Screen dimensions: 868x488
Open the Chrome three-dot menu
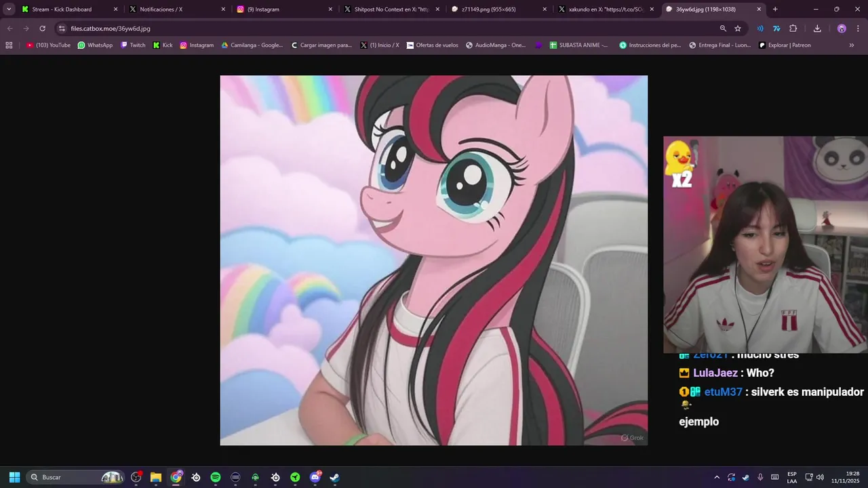pos(858,28)
